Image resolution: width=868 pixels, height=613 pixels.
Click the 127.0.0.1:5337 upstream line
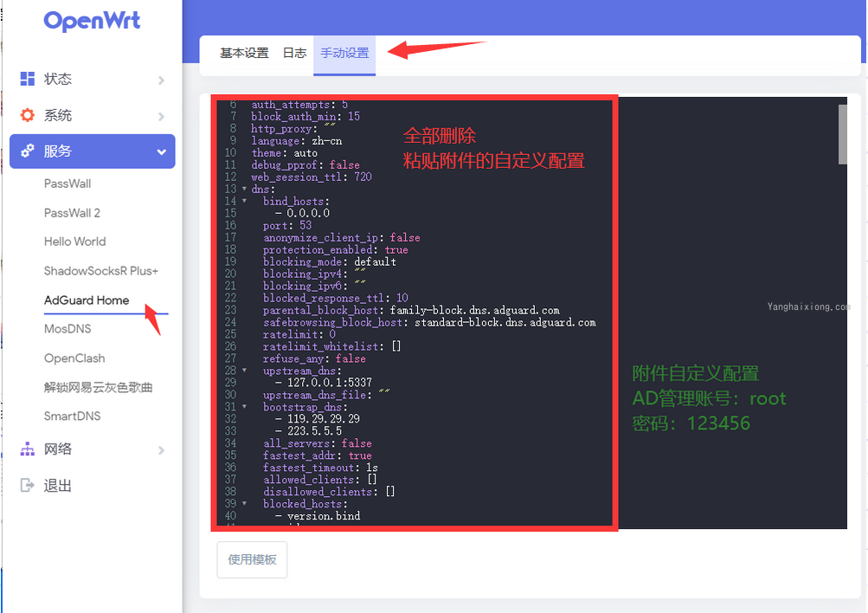[324, 383]
